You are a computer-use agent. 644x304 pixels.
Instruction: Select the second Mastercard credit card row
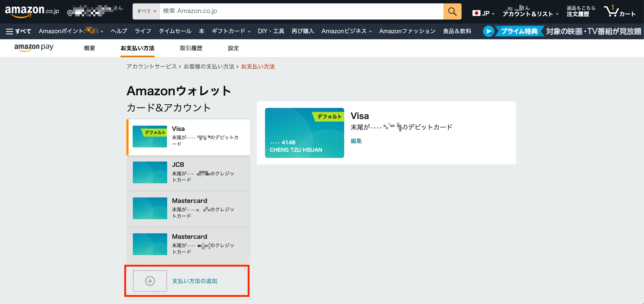pos(188,245)
